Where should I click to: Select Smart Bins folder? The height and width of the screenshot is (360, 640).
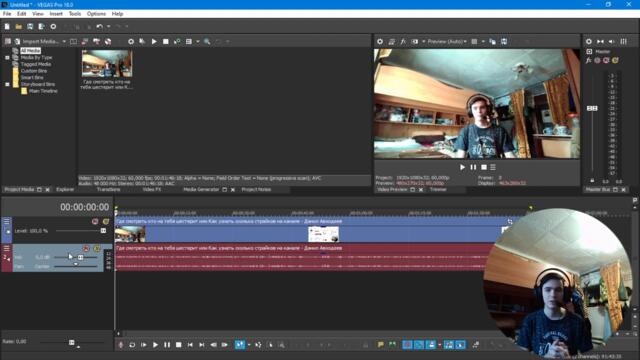click(x=32, y=78)
